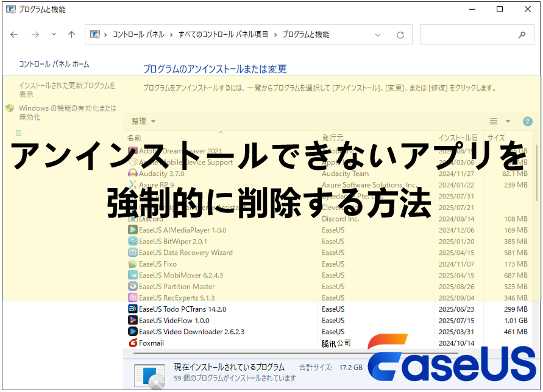Open コントロール パネル ホーム link

(x=54, y=64)
